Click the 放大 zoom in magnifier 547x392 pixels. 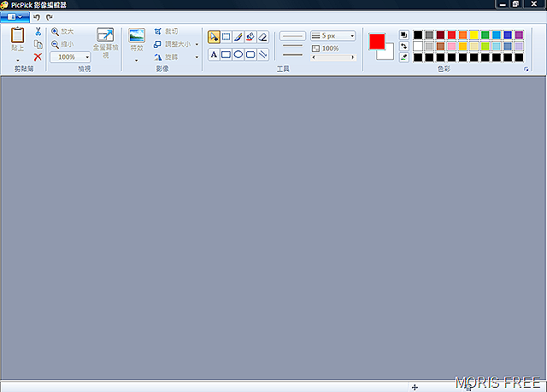point(55,32)
